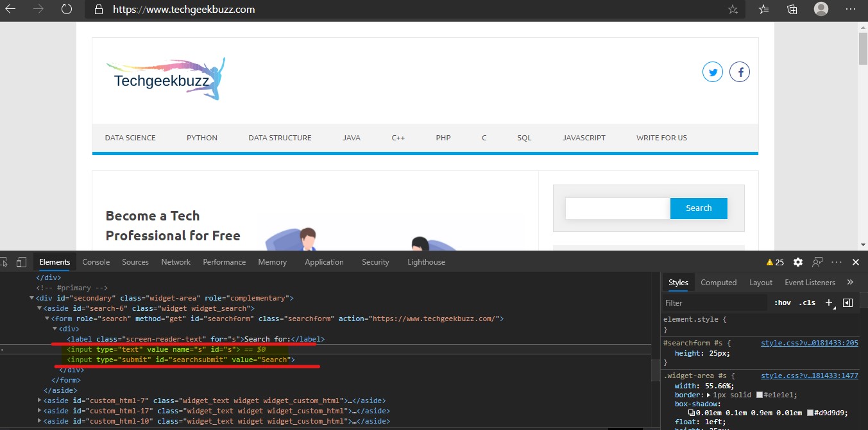The height and width of the screenshot is (430, 868).
Task: Toggle the :hov element state panel
Action: (783, 302)
